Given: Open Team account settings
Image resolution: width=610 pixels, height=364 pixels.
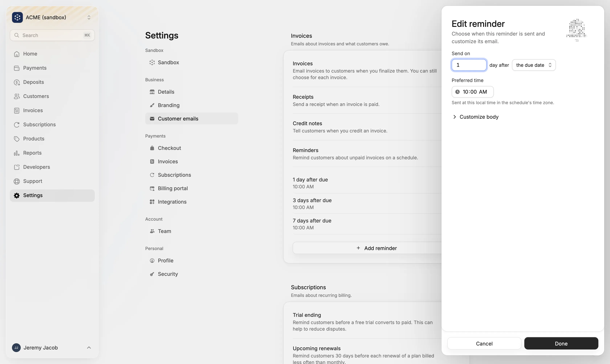Looking at the screenshot, I should [x=191, y=231].
